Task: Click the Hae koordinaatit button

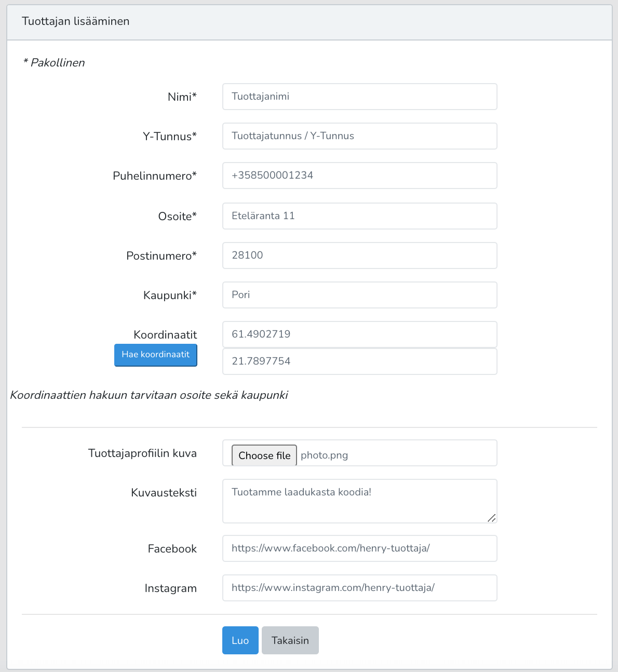Action: (x=156, y=355)
